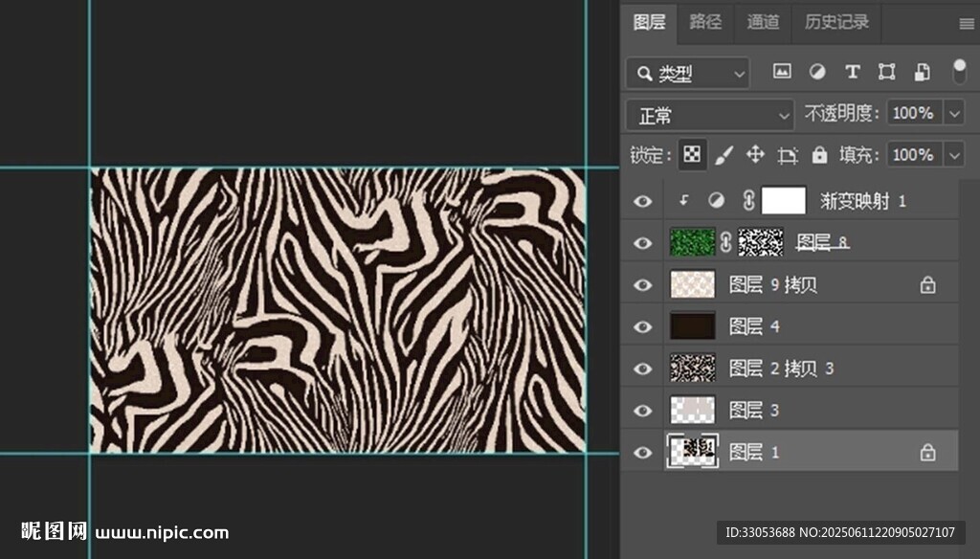Click the 图层 9 拷贝 lock icon
This screenshot has width=980, height=559.
(927, 284)
